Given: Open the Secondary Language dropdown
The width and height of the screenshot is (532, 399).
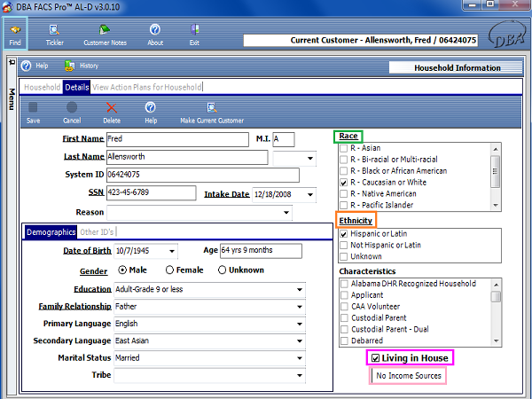Looking at the screenshot, I should pos(300,341).
